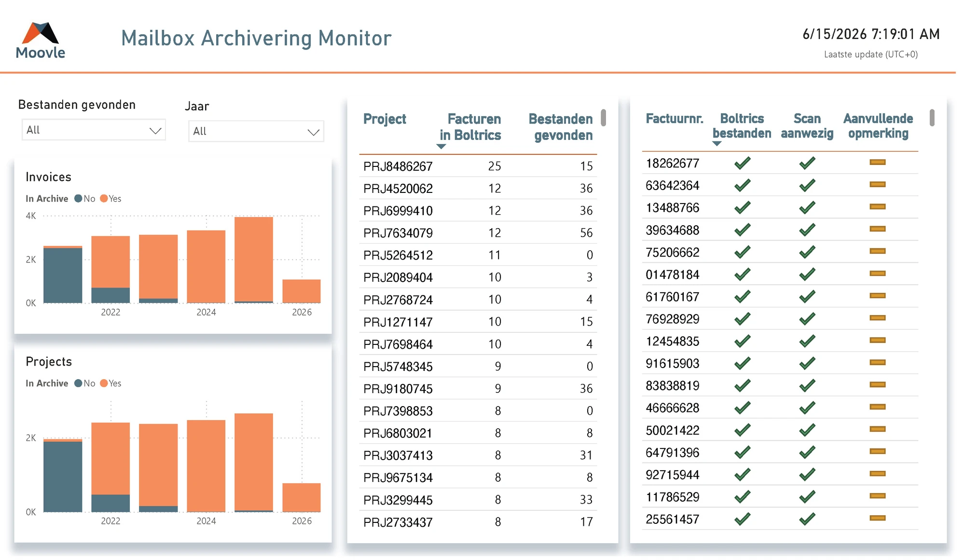Image resolution: width=965 pixels, height=560 pixels.
Task: Sort by the Project column header
Action: click(x=385, y=119)
